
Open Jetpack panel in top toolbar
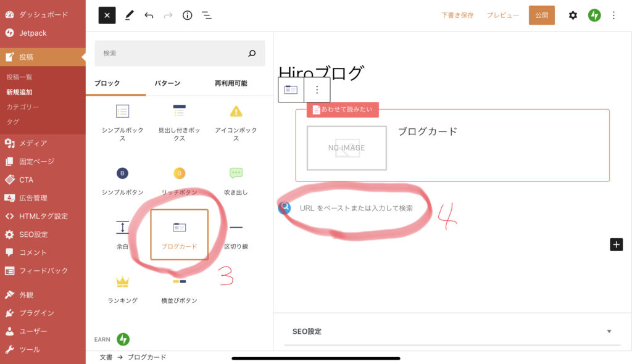point(594,15)
